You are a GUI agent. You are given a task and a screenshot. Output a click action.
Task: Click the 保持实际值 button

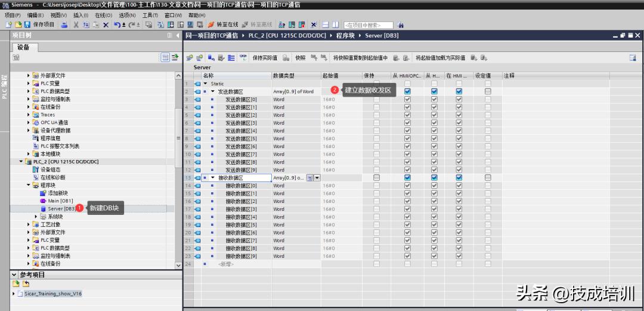(265, 57)
